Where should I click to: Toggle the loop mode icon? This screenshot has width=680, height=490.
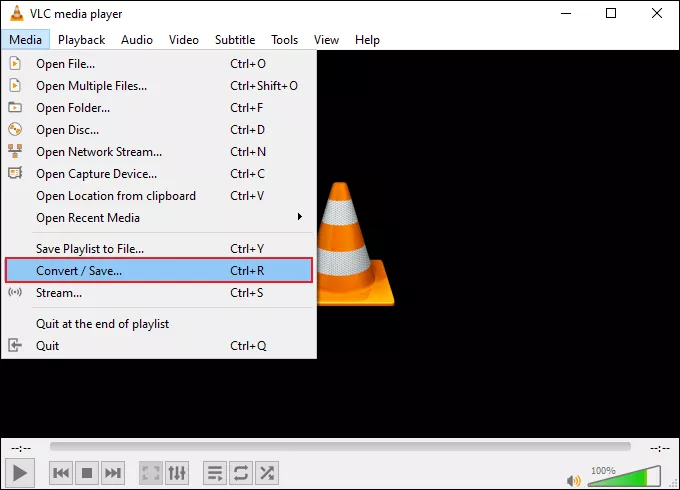[x=241, y=473]
